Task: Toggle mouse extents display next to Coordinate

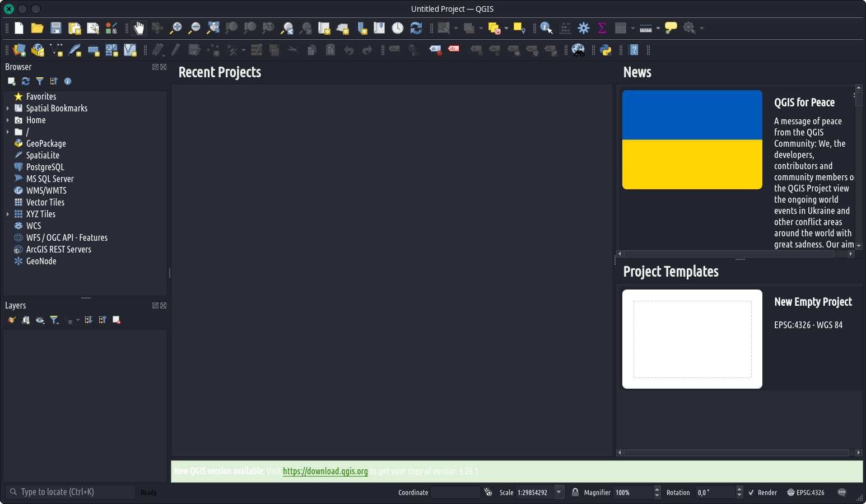Action: pyautogui.click(x=488, y=492)
